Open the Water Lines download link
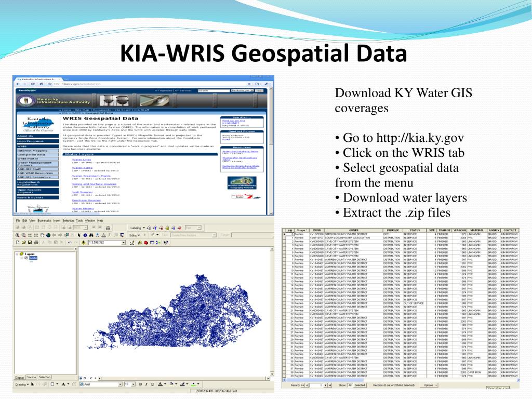 point(82,159)
